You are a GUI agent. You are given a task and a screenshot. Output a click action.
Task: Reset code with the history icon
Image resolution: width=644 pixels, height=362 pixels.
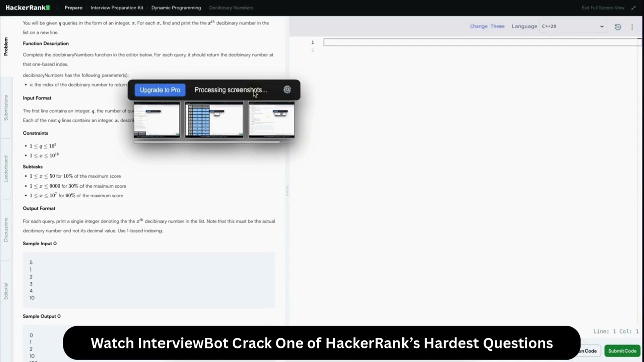[618, 27]
